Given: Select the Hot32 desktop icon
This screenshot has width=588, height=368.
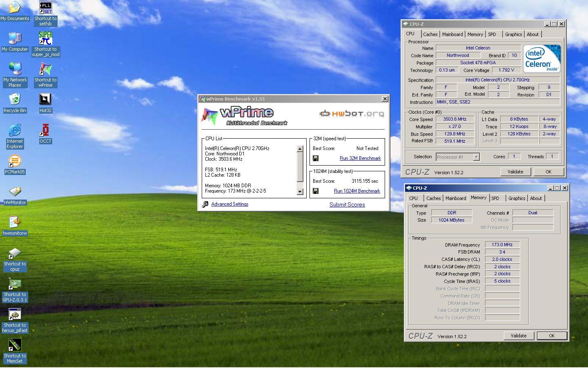Looking at the screenshot, I should (x=45, y=103).
